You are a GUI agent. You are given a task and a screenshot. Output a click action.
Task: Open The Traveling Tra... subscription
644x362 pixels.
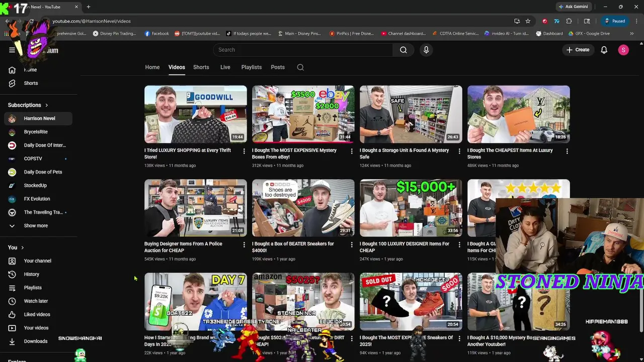pyautogui.click(x=38, y=212)
